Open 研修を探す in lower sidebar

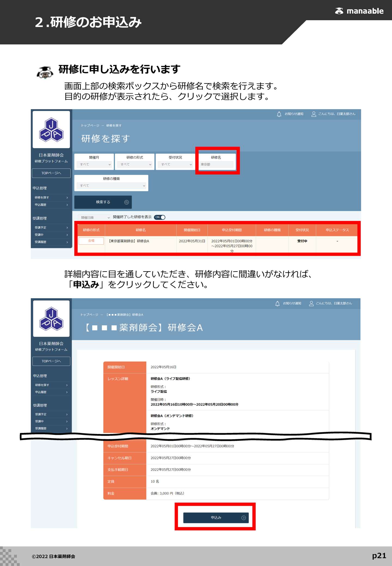coord(51,385)
